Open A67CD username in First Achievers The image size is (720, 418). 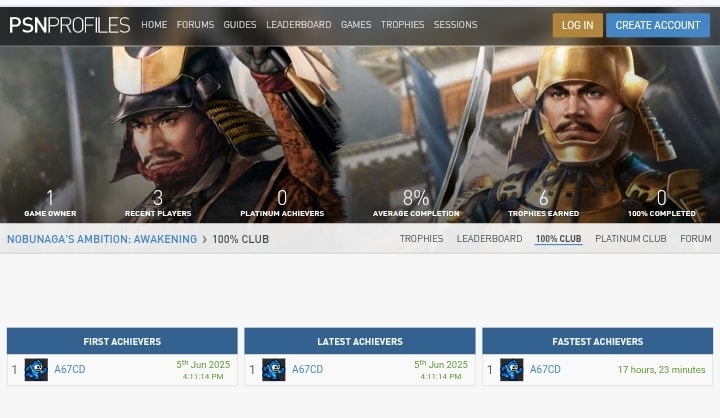(70, 369)
